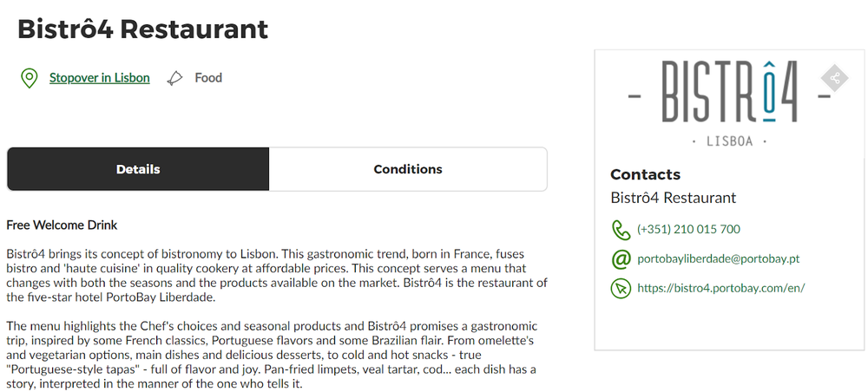Viewport: 868px width, 392px height.
Task: Click the Bistrô4 Restaurant name under Contacts
Action: point(673,198)
